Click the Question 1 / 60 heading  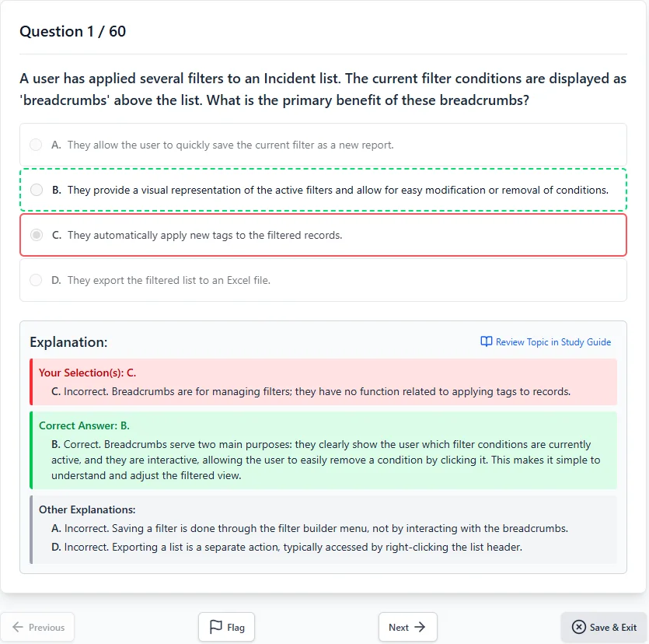click(74, 31)
